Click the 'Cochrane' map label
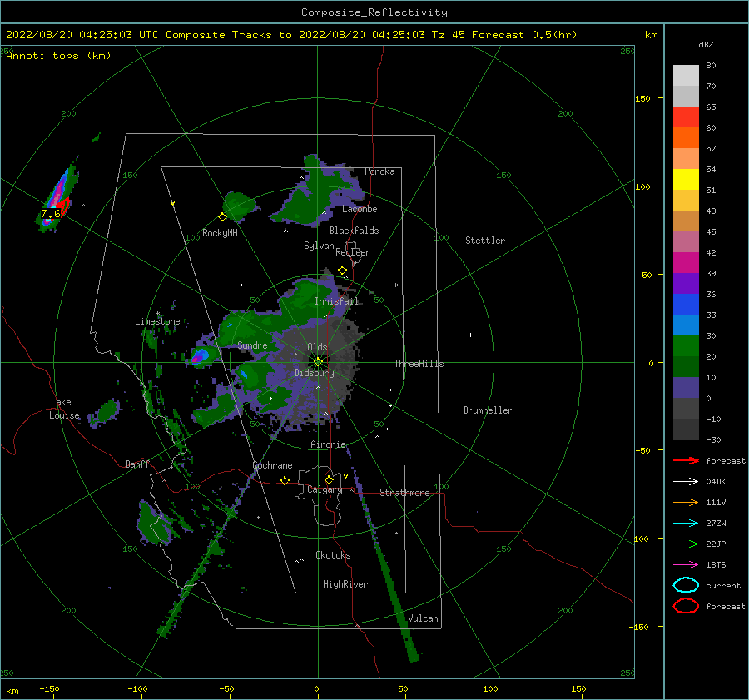Viewport: 749px width, 700px height. [272, 465]
